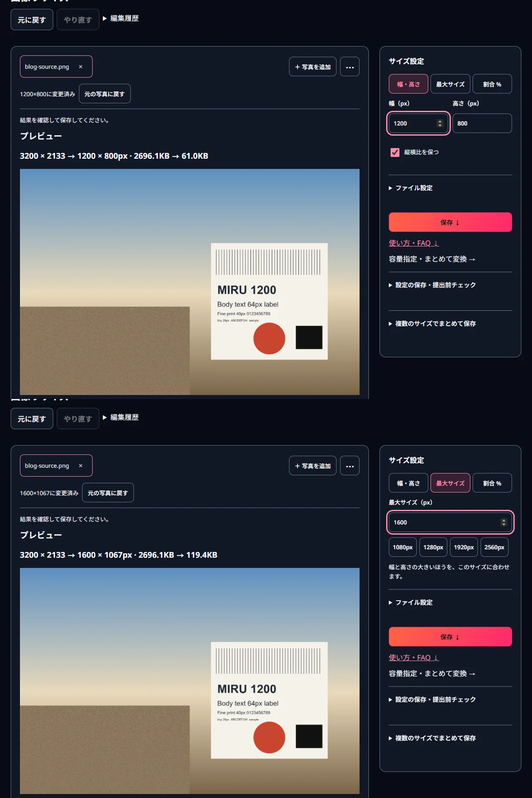Click the preview image under the 61.0KB summary
The width and height of the screenshot is (532, 798).
click(x=190, y=282)
